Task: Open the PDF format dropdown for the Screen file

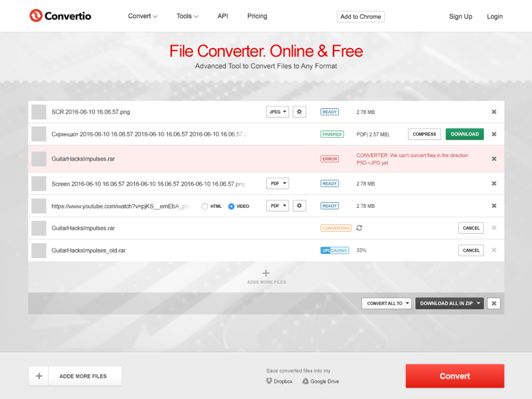Action: click(277, 183)
